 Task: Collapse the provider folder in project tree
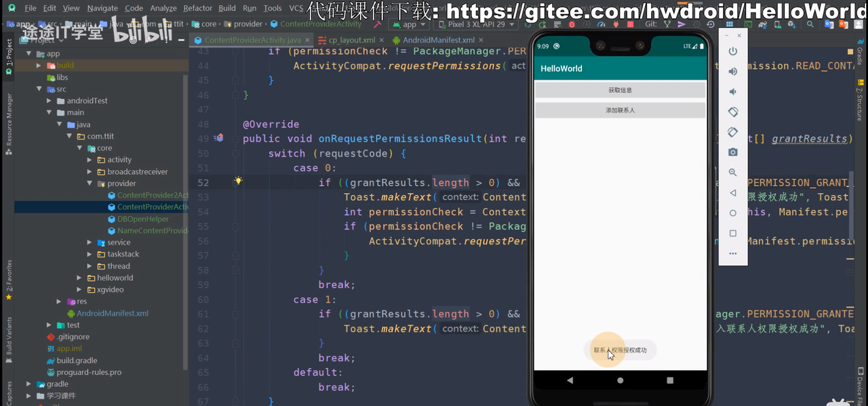click(90, 184)
